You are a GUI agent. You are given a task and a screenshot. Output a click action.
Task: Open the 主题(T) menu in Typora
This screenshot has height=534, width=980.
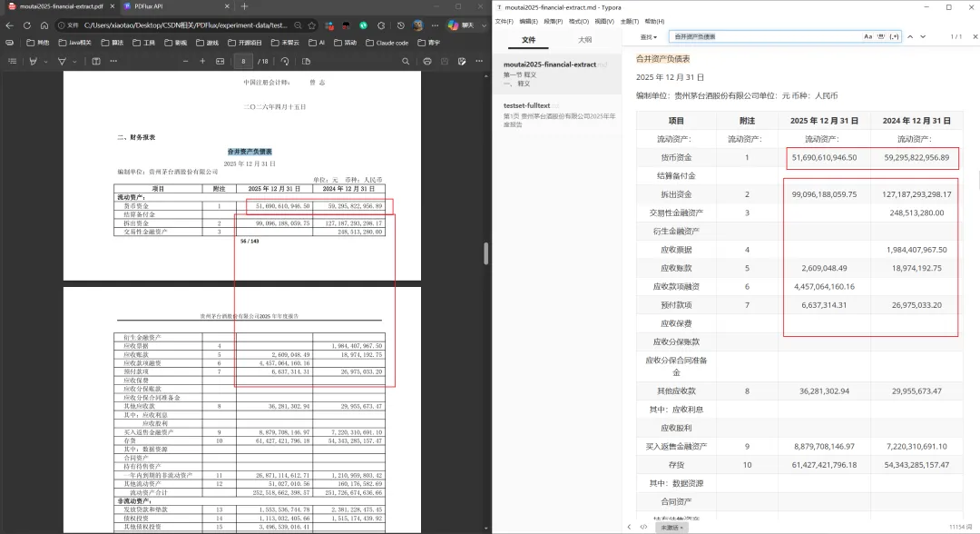tap(630, 21)
